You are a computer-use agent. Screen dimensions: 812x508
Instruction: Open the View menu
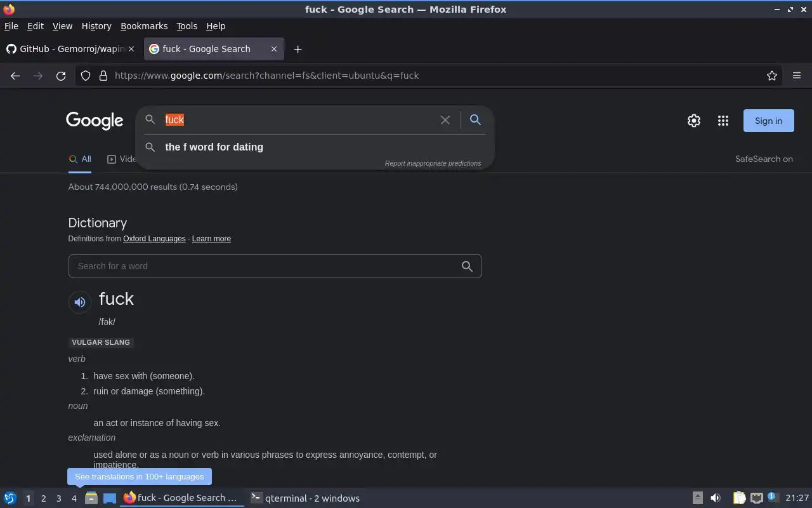tap(62, 26)
